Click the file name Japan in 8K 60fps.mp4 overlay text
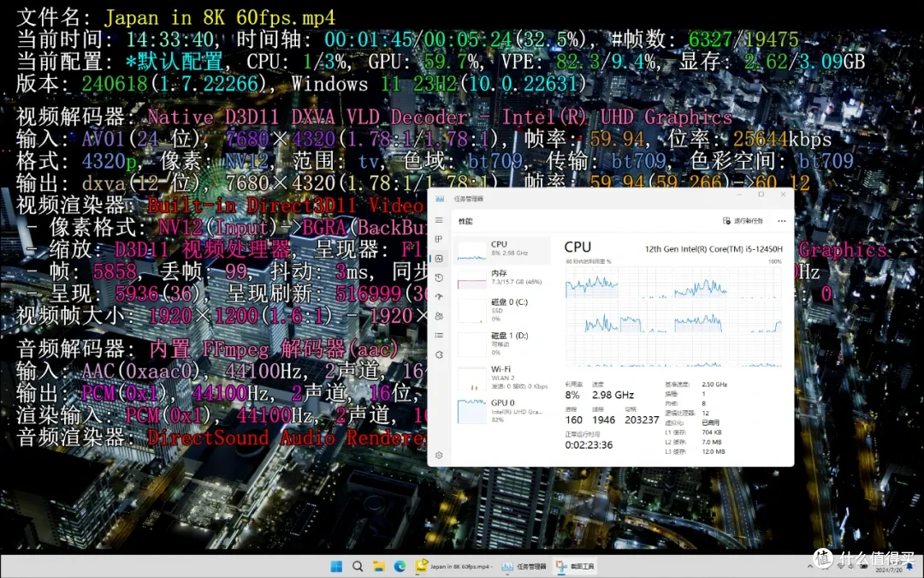 point(219,17)
